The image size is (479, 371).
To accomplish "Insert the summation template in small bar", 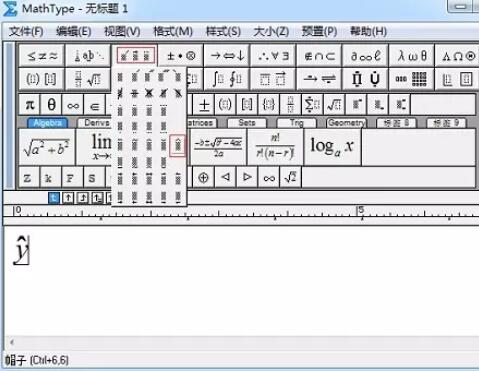I will coord(312,105).
